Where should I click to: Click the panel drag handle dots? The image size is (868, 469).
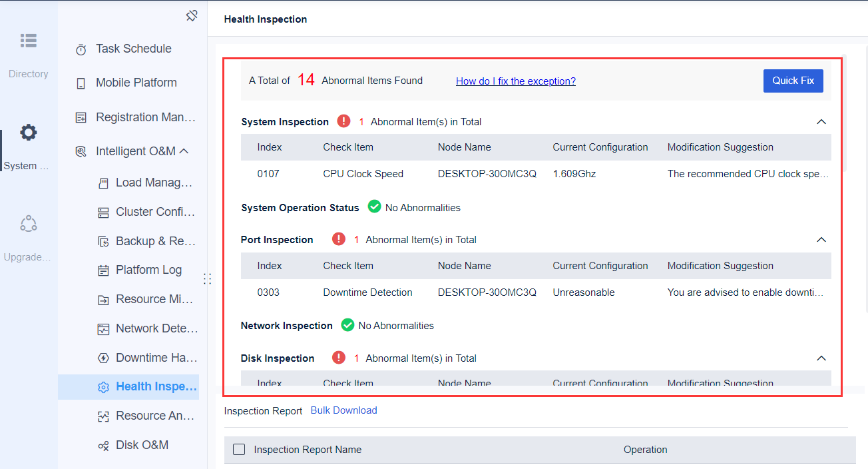tap(207, 278)
